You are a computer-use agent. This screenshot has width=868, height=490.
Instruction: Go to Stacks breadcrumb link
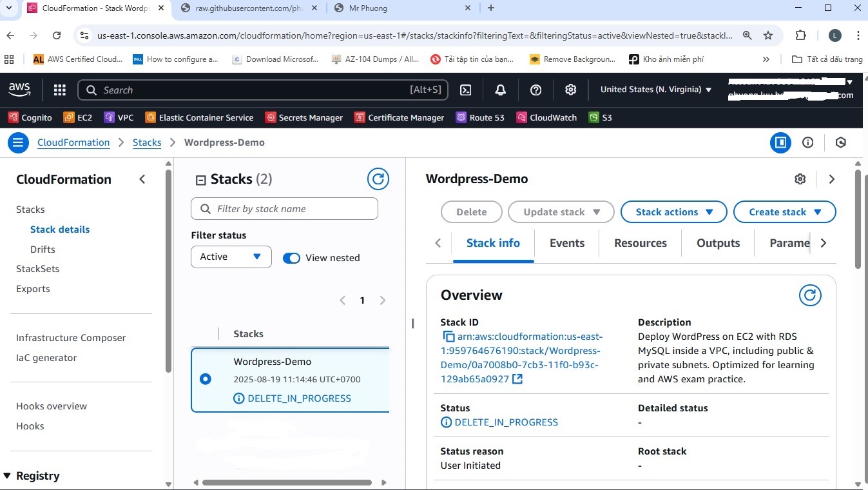point(147,142)
